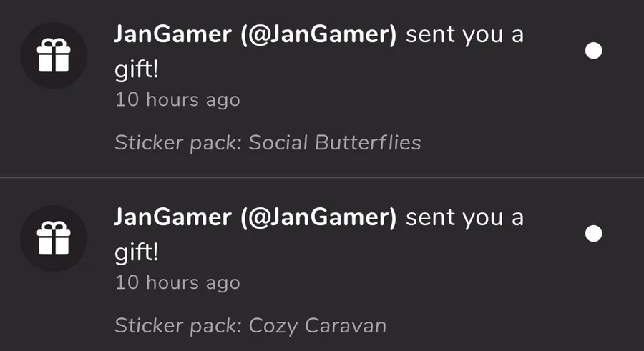The height and width of the screenshot is (351, 644).
Task: Click the divider line between the two notifications
Action: [x=322, y=177]
